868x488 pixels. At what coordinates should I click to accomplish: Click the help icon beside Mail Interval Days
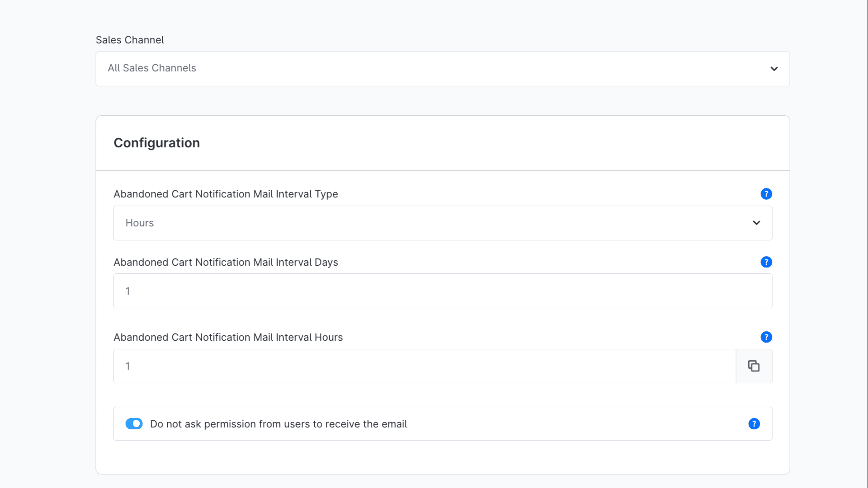(x=766, y=262)
